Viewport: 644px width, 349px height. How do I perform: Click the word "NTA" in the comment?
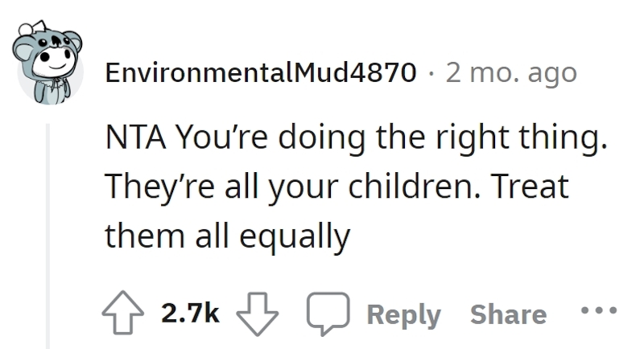[135, 137]
